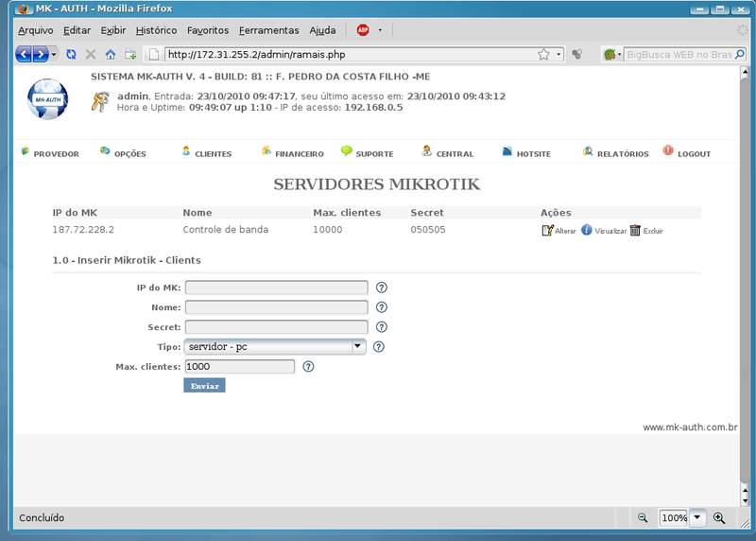This screenshot has width=756, height=541.
Task: Show help for Max. clientes
Action: click(308, 367)
